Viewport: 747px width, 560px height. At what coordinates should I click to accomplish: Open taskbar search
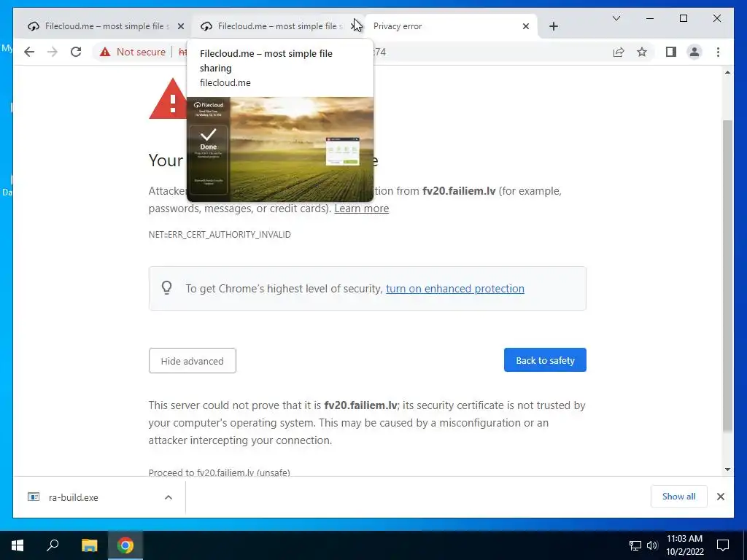(53, 545)
